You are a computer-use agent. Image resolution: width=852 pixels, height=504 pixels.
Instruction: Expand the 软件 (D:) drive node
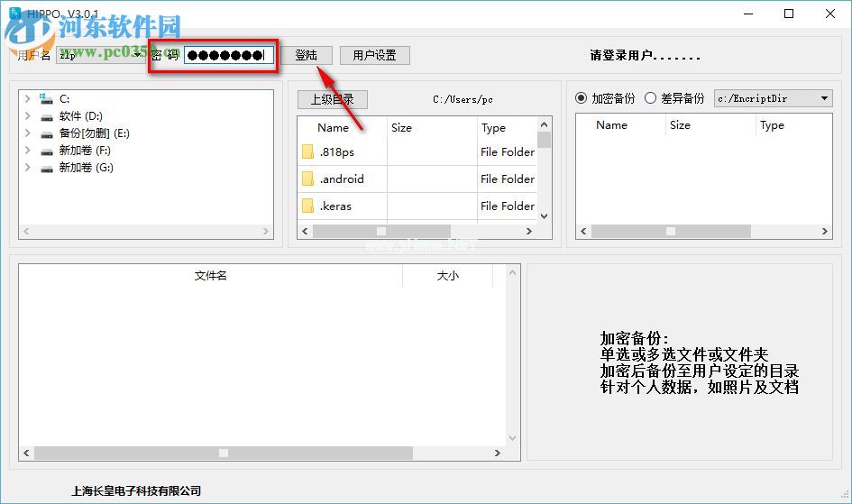[27, 115]
